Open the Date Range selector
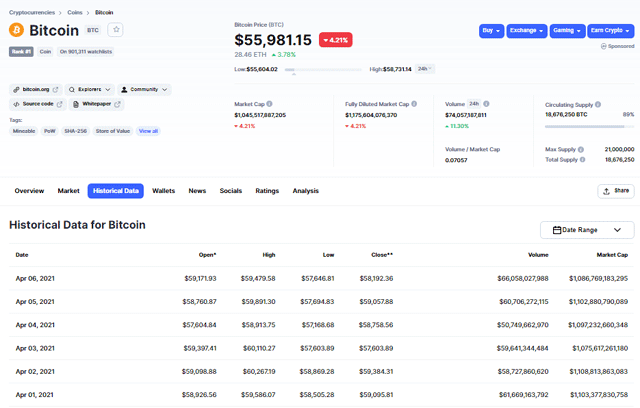This screenshot has height=408, width=640. point(587,230)
